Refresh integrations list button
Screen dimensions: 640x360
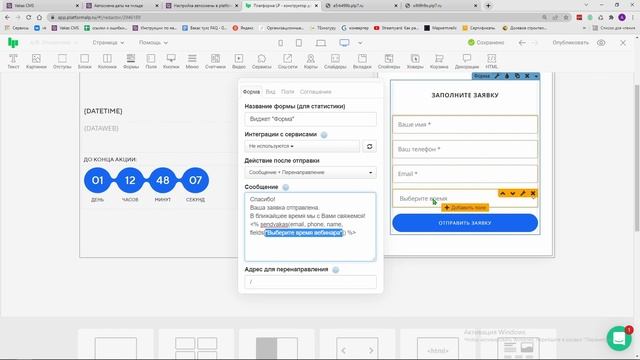pyautogui.click(x=369, y=146)
